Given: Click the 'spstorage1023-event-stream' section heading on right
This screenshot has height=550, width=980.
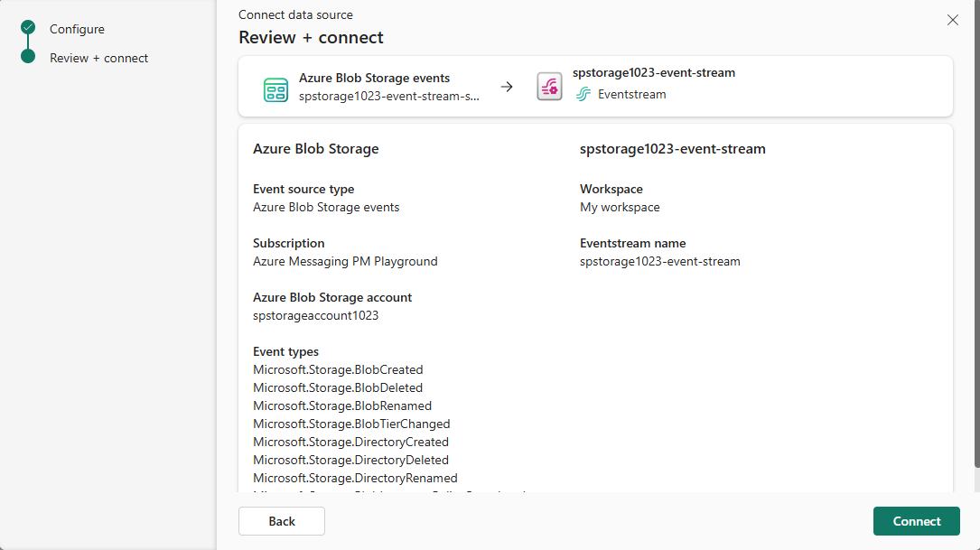Looking at the screenshot, I should tap(673, 149).
